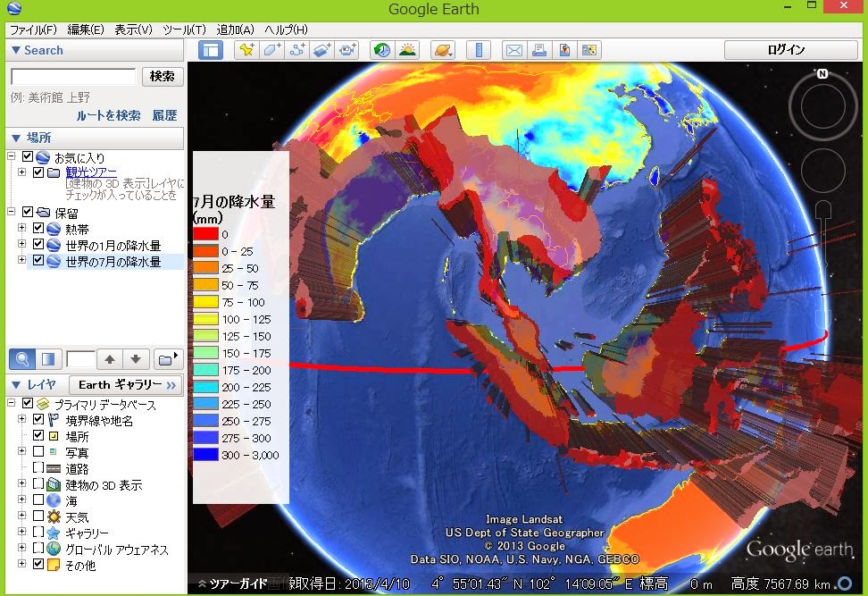Move the selected place up arrow
Viewport: 868px width, 596px height.
tap(110, 359)
